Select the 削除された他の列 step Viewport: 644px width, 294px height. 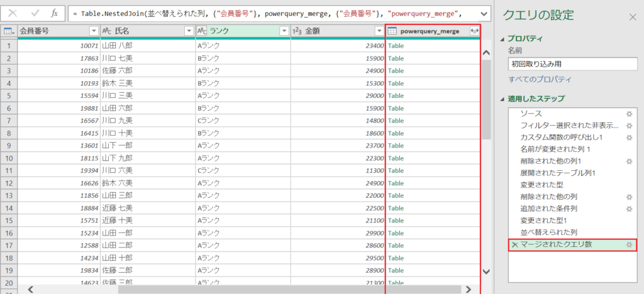click(548, 197)
